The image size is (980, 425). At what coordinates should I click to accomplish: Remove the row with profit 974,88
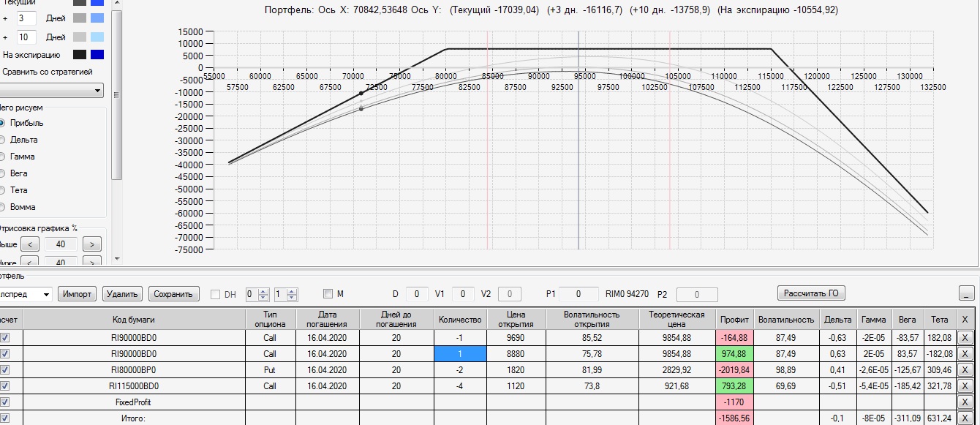point(965,353)
